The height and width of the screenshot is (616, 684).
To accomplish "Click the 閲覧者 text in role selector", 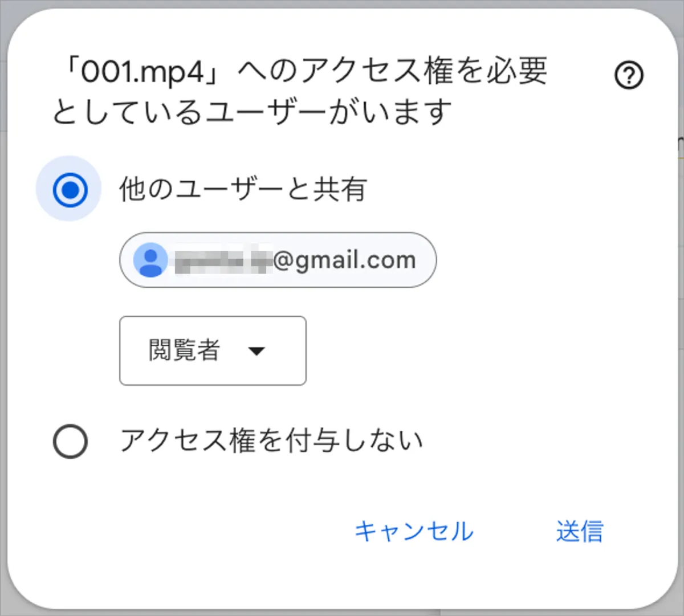I will tap(184, 351).
